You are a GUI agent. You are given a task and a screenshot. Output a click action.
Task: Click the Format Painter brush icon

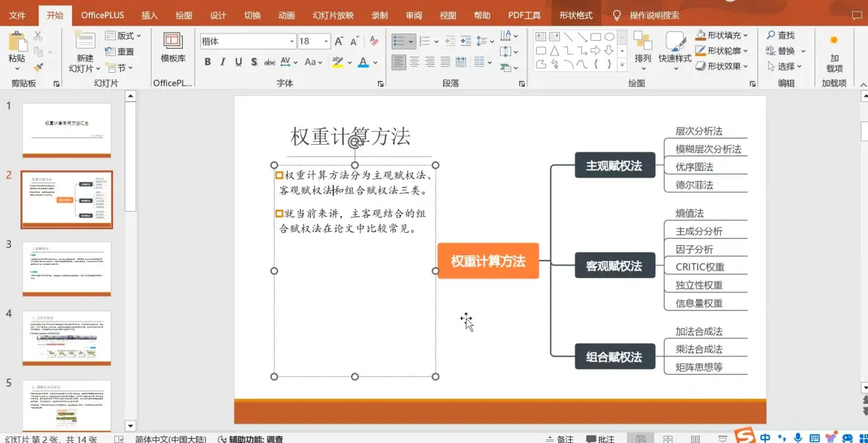tap(38, 68)
